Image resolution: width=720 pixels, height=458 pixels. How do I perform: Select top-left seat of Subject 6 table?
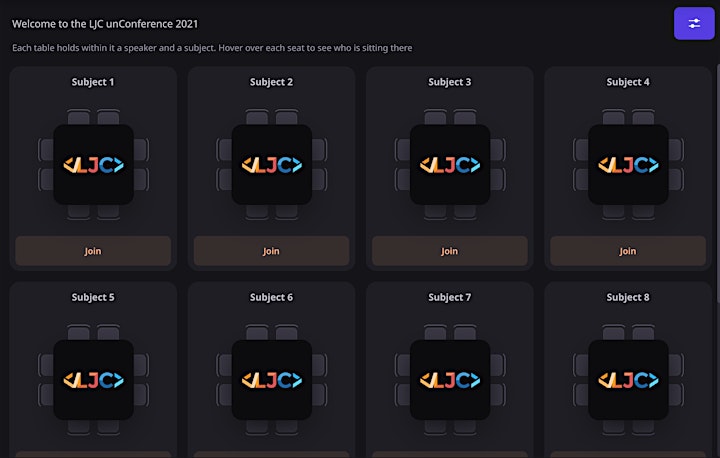coord(257,333)
